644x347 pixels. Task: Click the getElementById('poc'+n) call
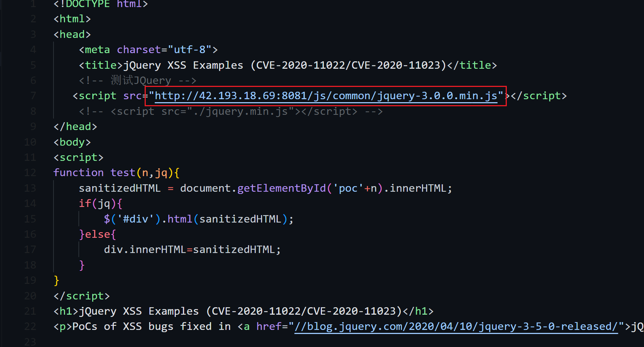310,188
